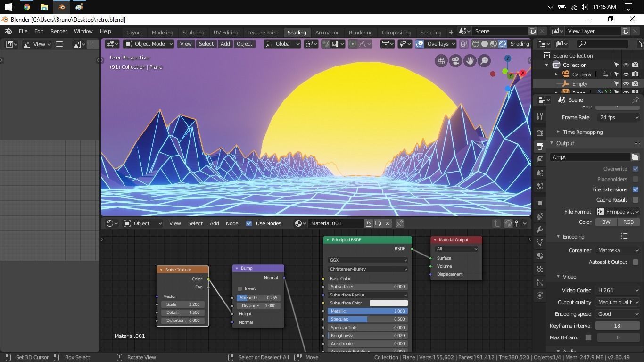Switch to the Animation workspace tab
This screenshot has width=644, height=362.
click(x=327, y=33)
